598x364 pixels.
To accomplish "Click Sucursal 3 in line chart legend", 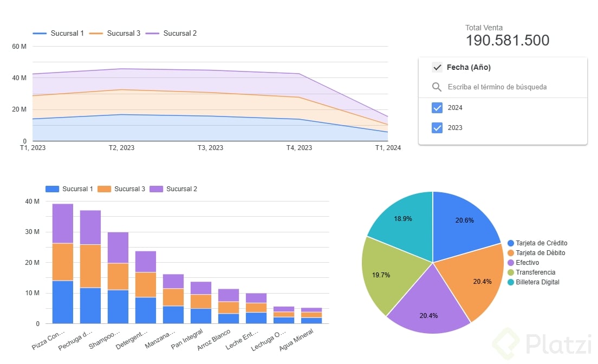I will coord(115,33).
